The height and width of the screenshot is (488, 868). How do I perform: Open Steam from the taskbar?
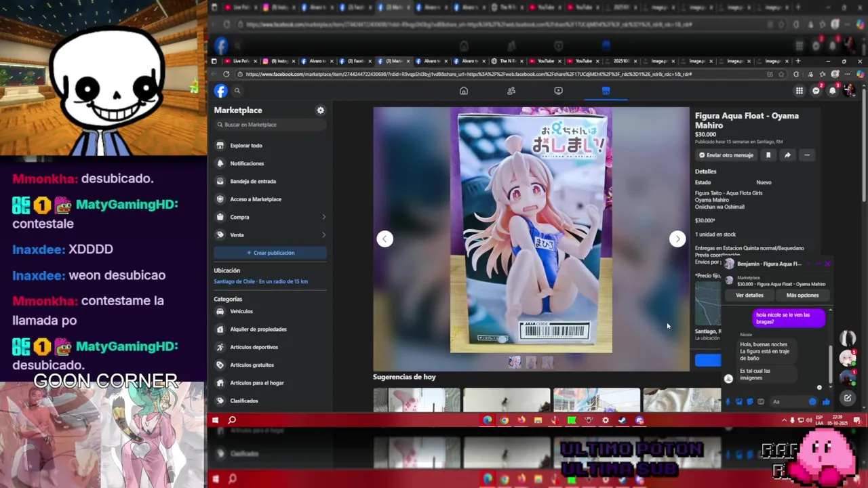point(622,420)
